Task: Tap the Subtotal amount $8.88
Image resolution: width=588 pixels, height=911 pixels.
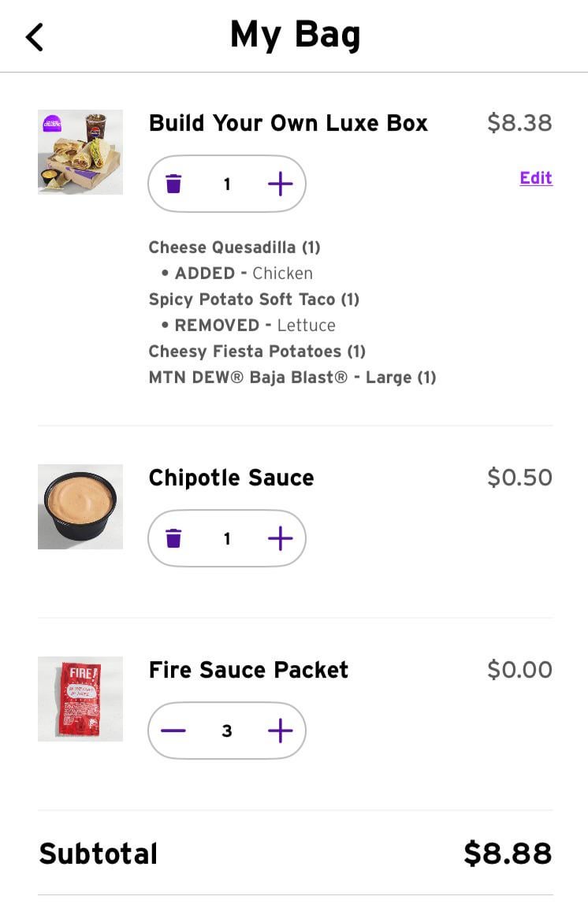Action: point(507,853)
